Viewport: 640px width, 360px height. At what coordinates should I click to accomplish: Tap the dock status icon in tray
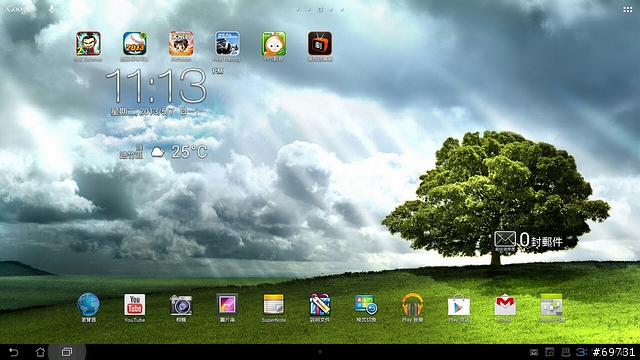click(565, 352)
